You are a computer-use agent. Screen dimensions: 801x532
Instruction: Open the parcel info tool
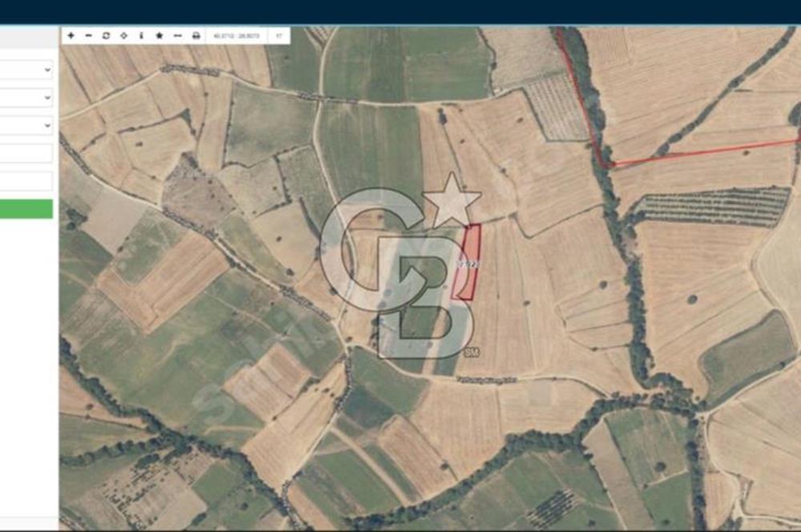(141, 36)
